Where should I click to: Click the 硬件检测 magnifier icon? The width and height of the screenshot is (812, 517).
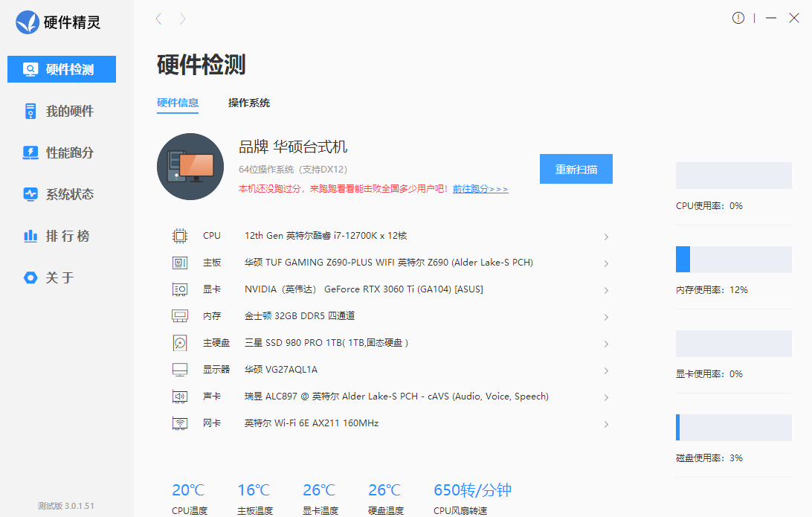[x=30, y=69]
